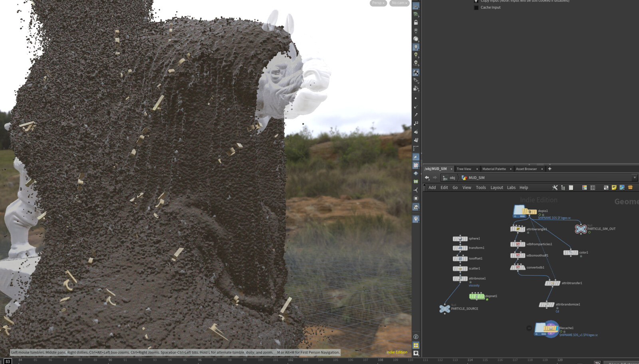
Task: Open the Add menu in network editor
Action: point(432,188)
